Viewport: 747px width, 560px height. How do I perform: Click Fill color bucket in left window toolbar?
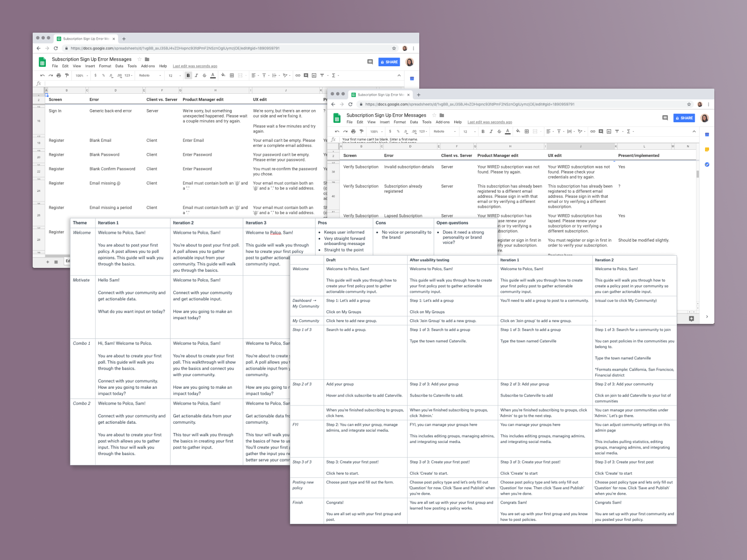[x=223, y=75]
